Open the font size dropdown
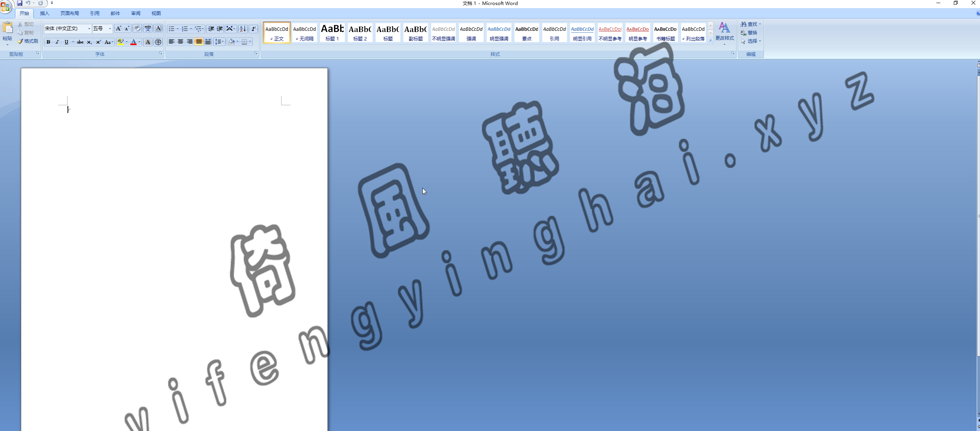This screenshot has height=431, width=980. click(110, 29)
